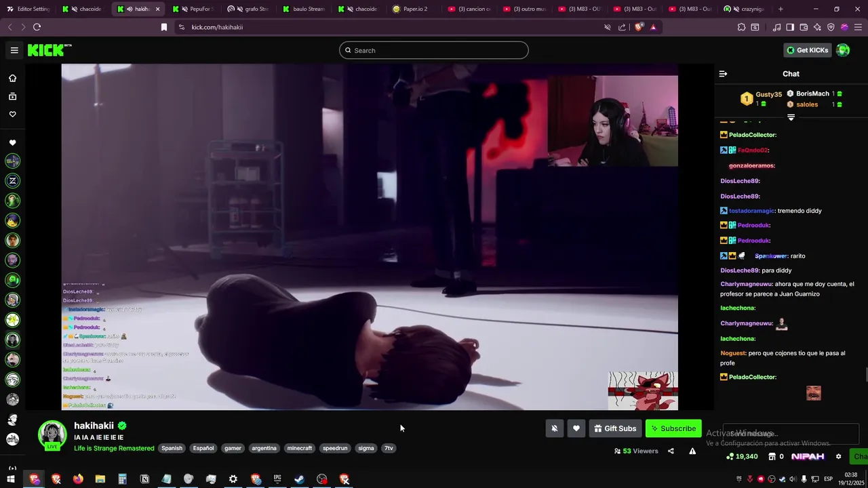This screenshot has height=488, width=868.
Task: Click username Noguest in chat
Action: [x=732, y=353]
